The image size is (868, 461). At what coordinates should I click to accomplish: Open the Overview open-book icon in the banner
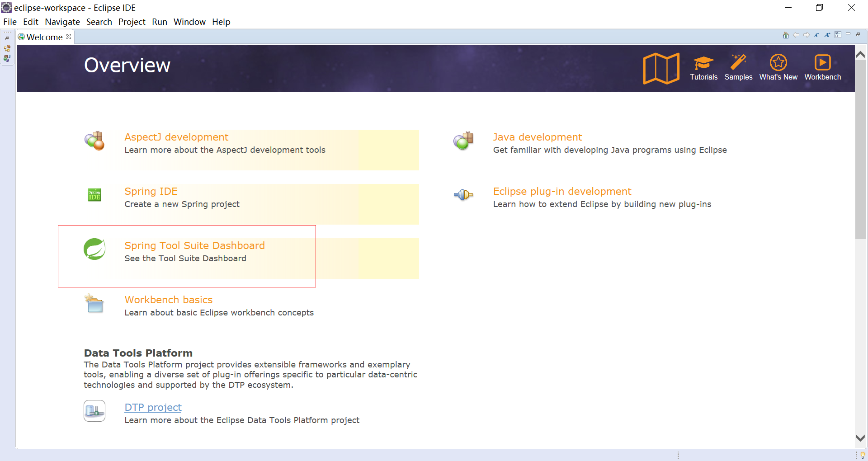(661, 68)
